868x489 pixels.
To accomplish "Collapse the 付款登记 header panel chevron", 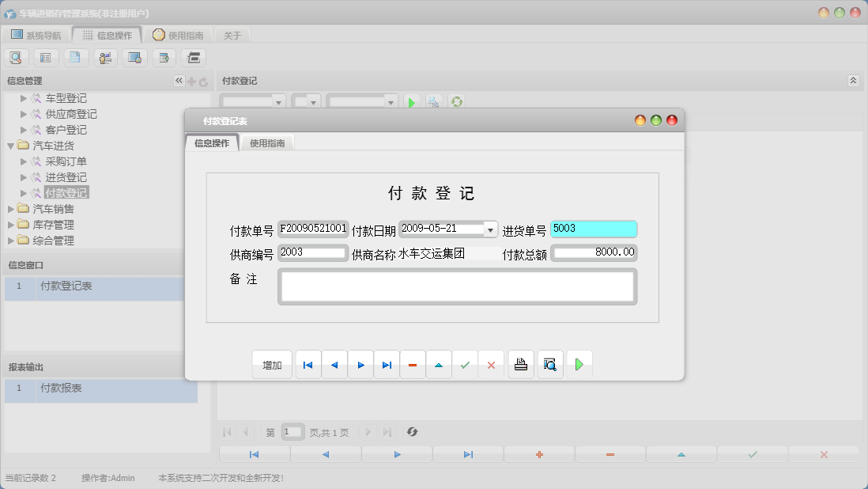I will [x=852, y=80].
